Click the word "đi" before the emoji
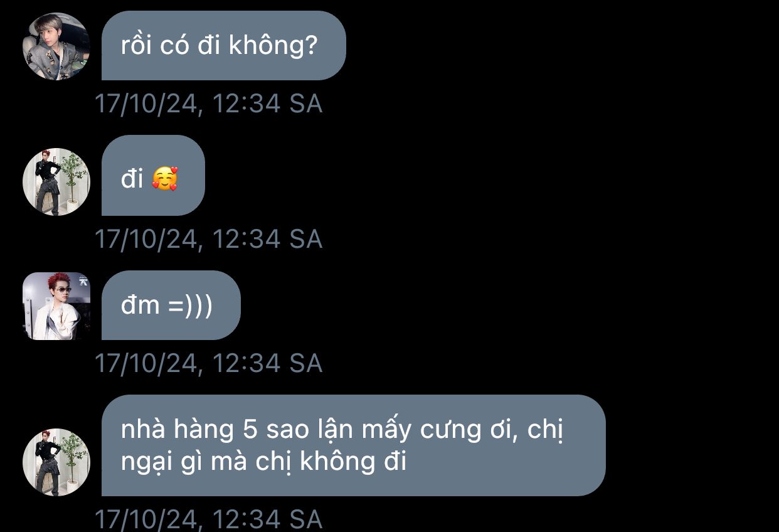 click(132, 179)
